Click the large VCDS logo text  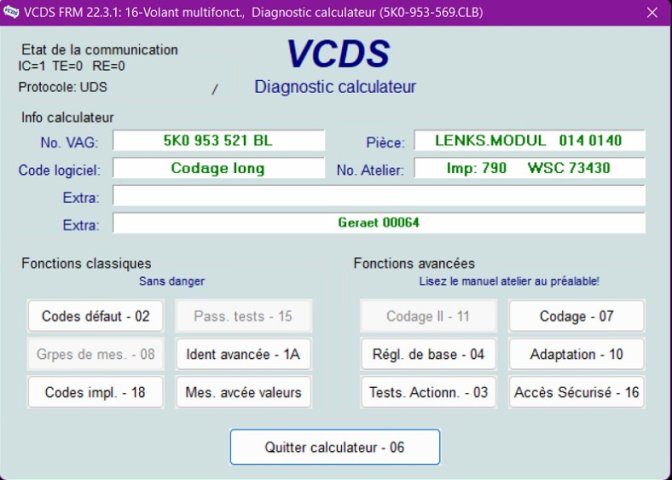point(338,54)
